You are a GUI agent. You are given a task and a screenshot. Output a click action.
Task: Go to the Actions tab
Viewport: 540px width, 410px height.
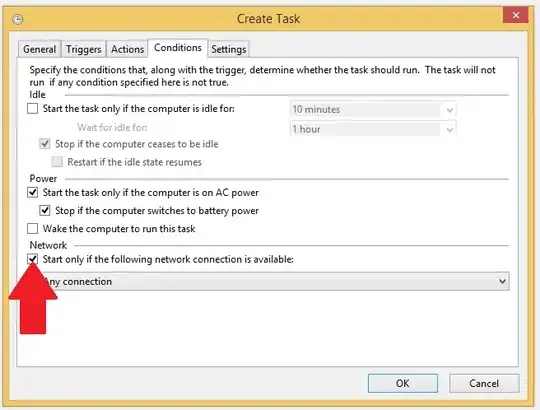[127, 49]
